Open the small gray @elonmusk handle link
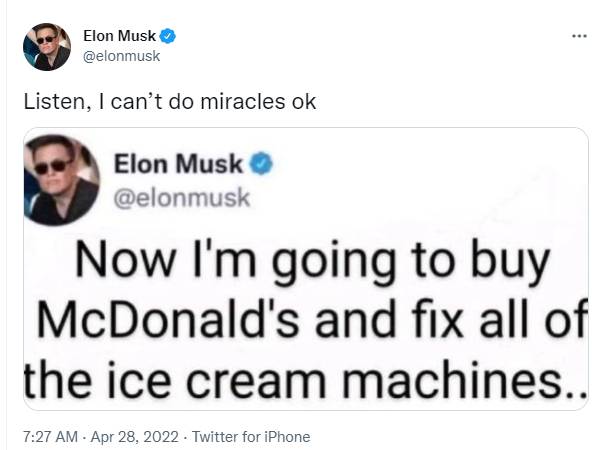Viewport: 600px width, 450px height. [x=122, y=56]
